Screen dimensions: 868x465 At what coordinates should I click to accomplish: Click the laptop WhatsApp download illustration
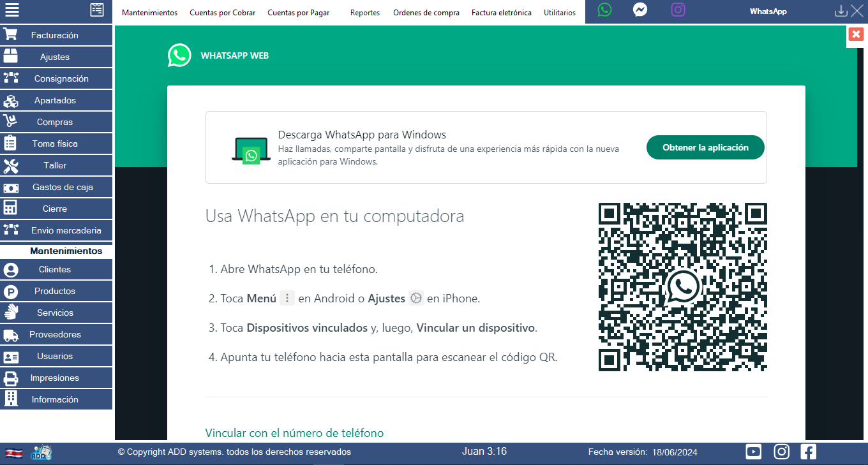251,151
